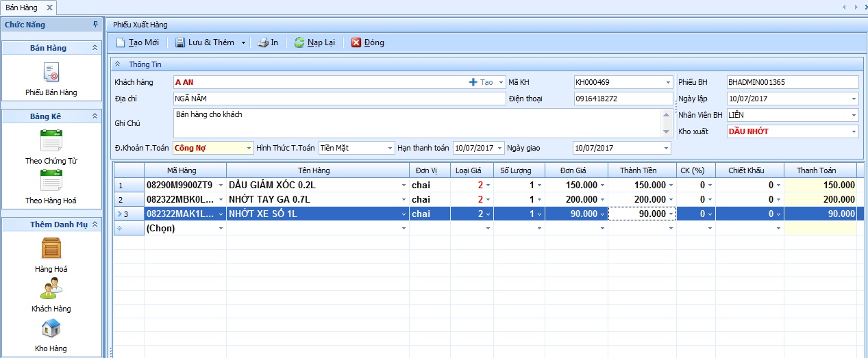
Task: Open Nhân Viên BH dropdown
Action: click(x=854, y=115)
